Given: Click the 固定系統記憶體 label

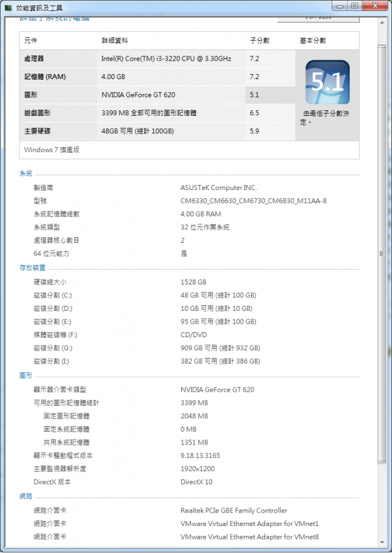Looking at the screenshot, I should coord(67,429).
